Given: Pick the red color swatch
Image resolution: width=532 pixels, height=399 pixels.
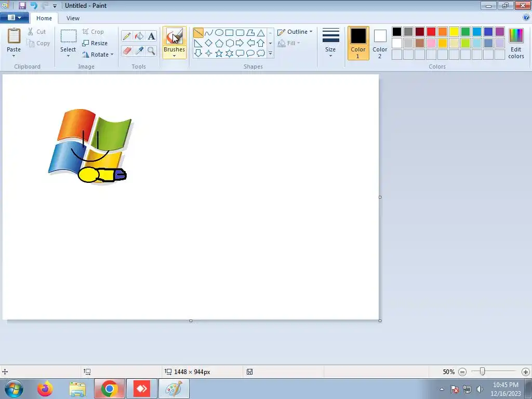Looking at the screenshot, I should click(x=431, y=32).
